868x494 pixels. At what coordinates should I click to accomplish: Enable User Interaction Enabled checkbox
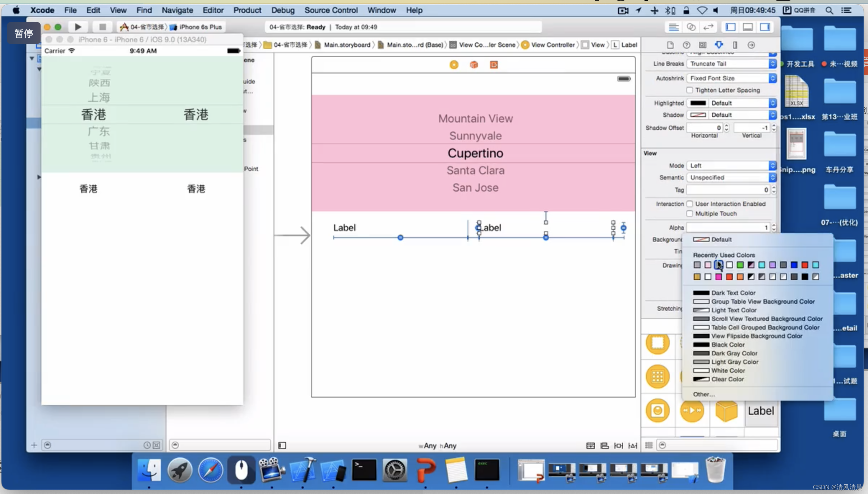tap(689, 204)
